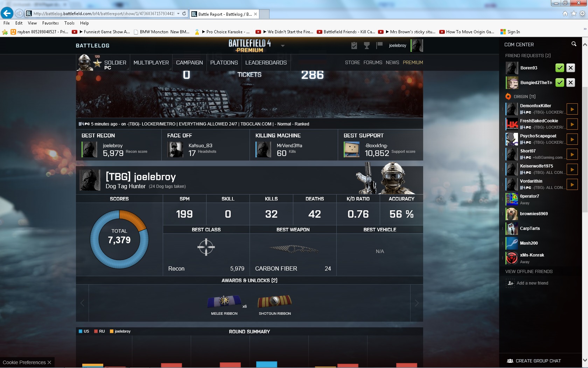The height and width of the screenshot is (368, 588).
Task: Show previous awards with left carousel arrow
Action: coord(82,303)
